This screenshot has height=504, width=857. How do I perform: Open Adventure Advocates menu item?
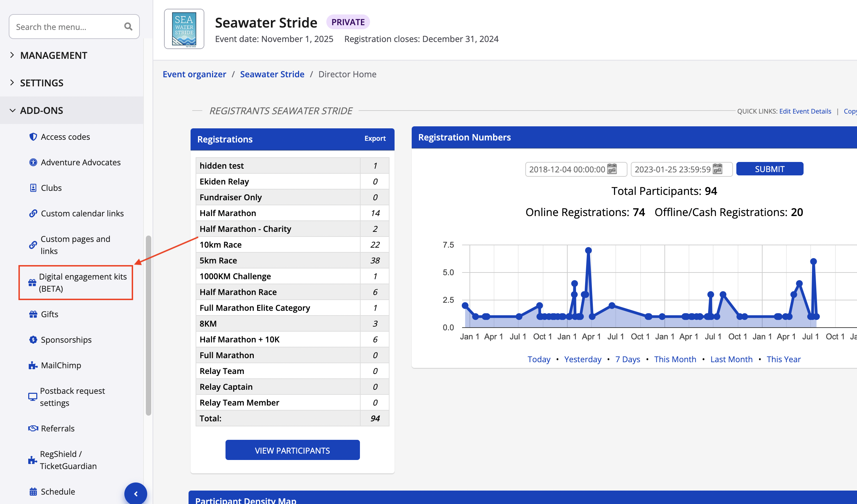pyautogui.click(x=81, y=162)
